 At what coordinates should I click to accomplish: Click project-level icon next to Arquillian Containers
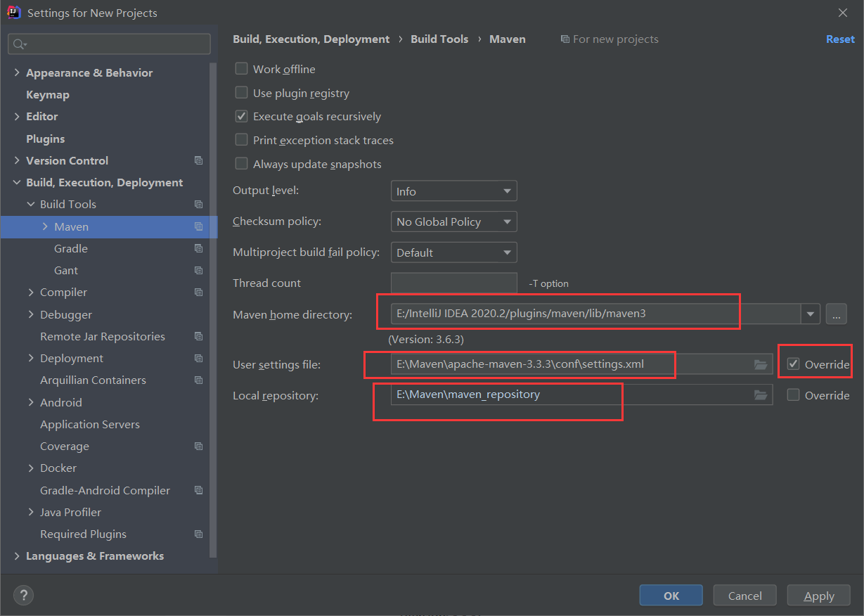pyautogui.click(x=198, y=380)
